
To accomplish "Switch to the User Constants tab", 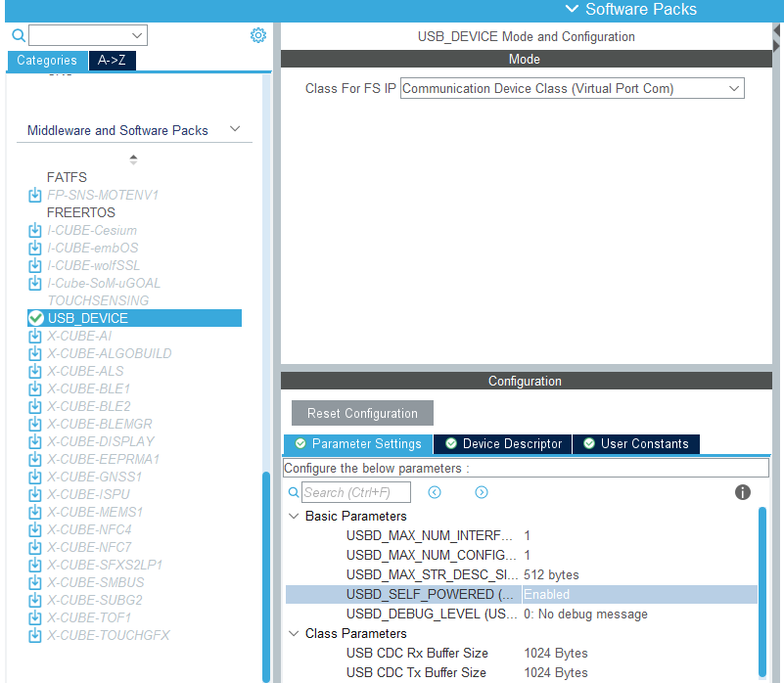I will (x=636, y=443).
